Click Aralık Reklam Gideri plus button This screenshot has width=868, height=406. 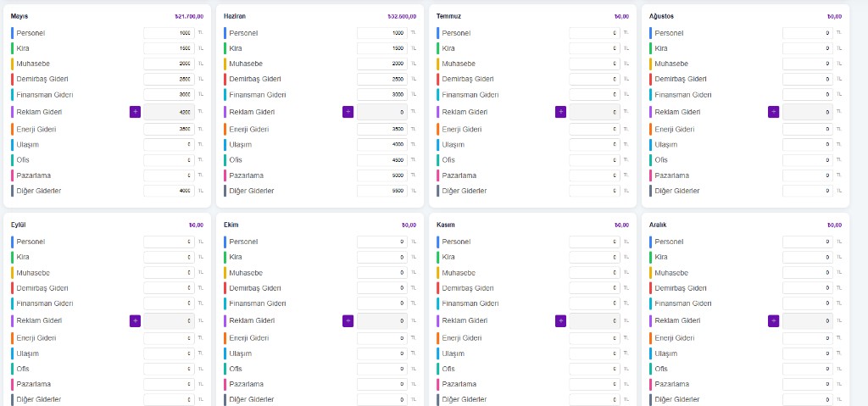tap(773, 320)
